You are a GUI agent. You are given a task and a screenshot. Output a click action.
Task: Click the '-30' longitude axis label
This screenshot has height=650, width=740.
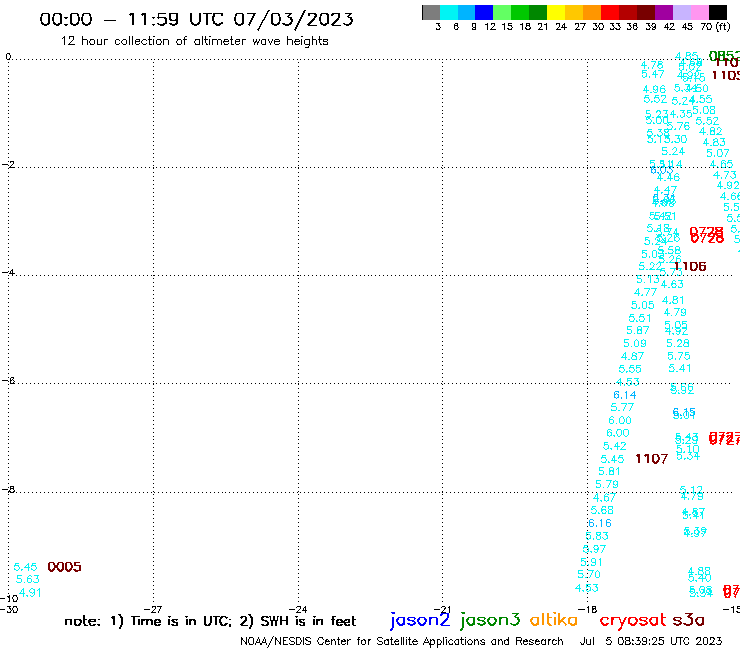click(x=9, y=609)
